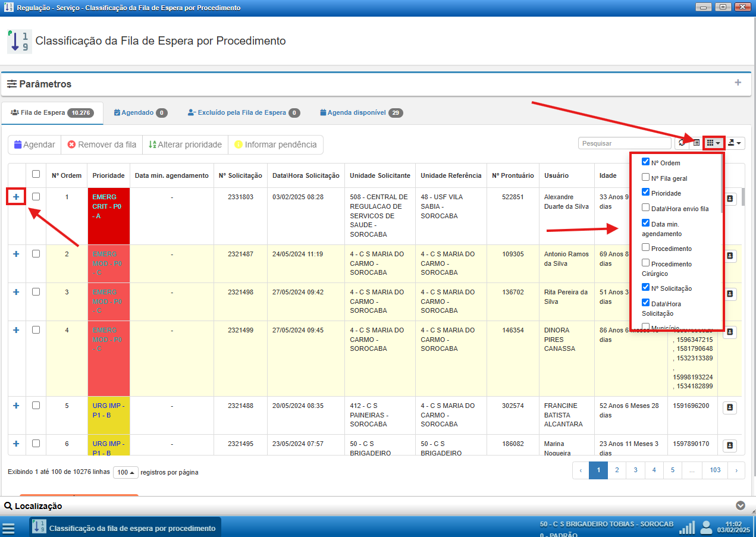Toggle the card view list icon
The image size is (756, 537).
(695, 143)
